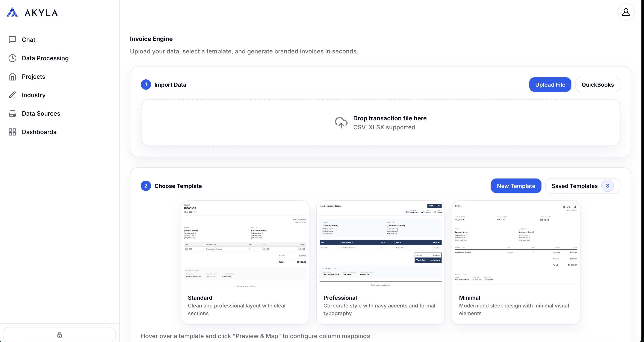The height and width of the screenshot is (342, 644).
Task: Expand step 2 Choose Template section
Action: click(x=178, y=186)
